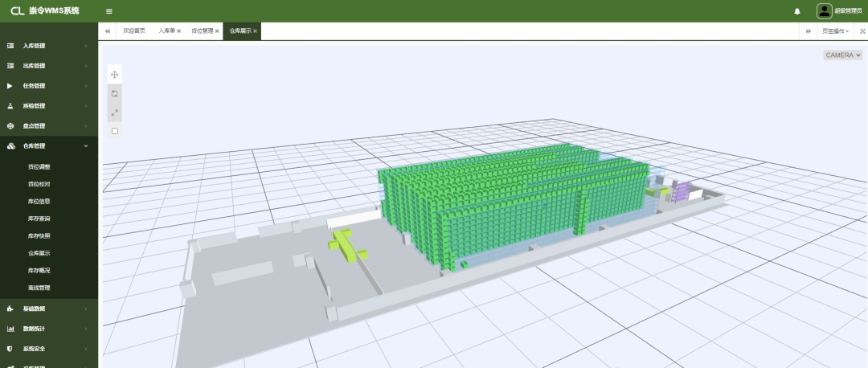
Task: Open the CAMERA dropdown
Action: coord(842,55)
